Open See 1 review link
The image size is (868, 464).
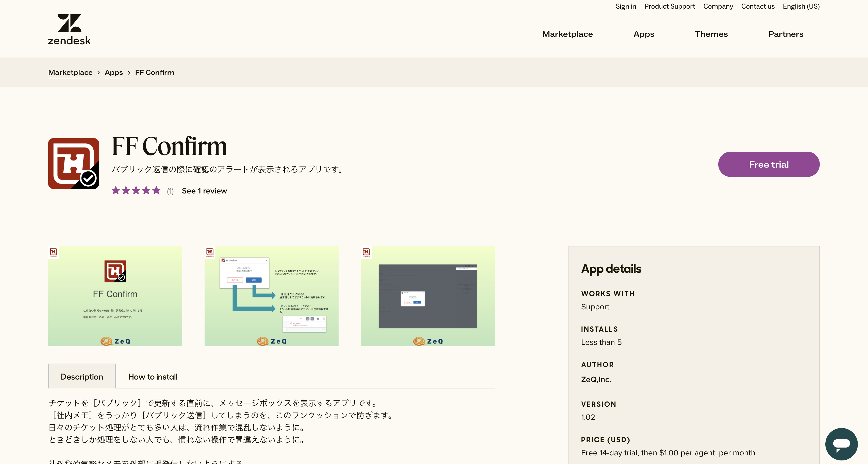click(204, 191)
